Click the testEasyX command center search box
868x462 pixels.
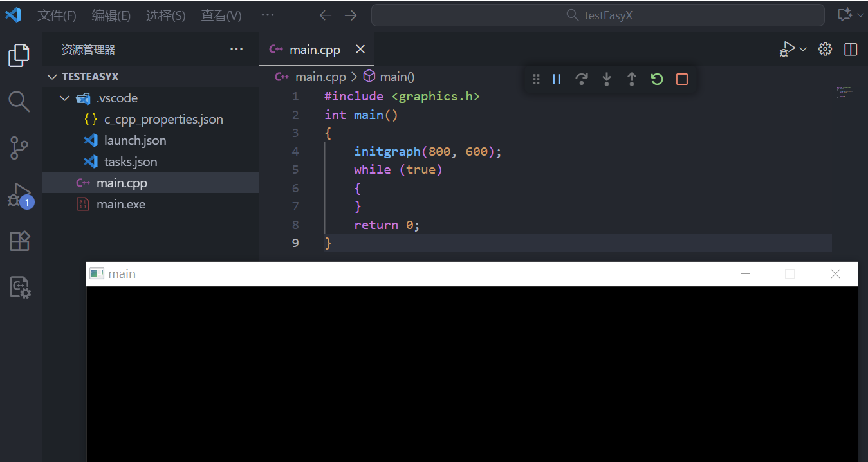(598, 15)
